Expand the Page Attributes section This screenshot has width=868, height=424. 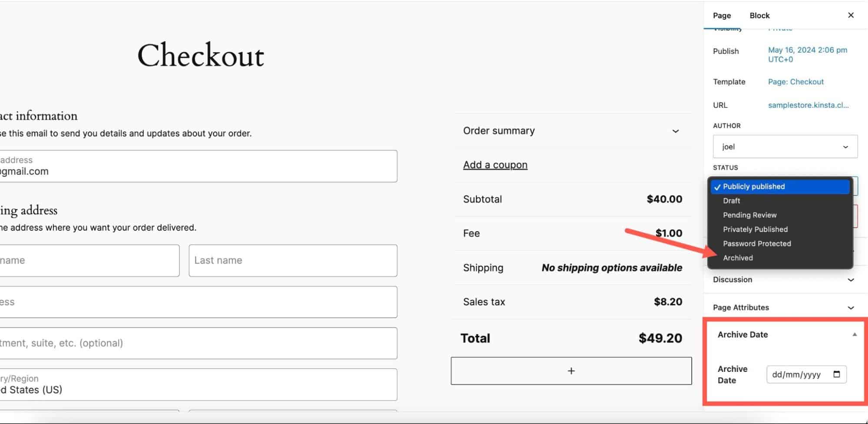pyautogui.click(x=850, y=307)
